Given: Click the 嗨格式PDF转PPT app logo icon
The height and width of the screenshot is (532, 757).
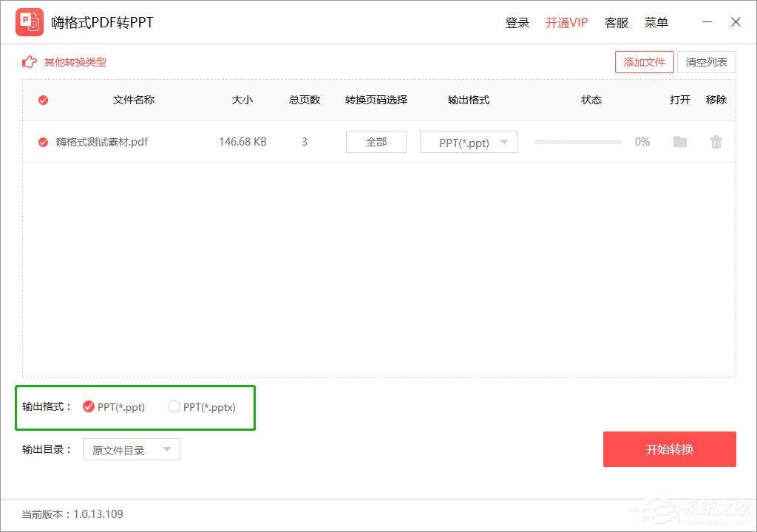Looking at the screenshot, I should pyautogui.click(x=30, y=21).
